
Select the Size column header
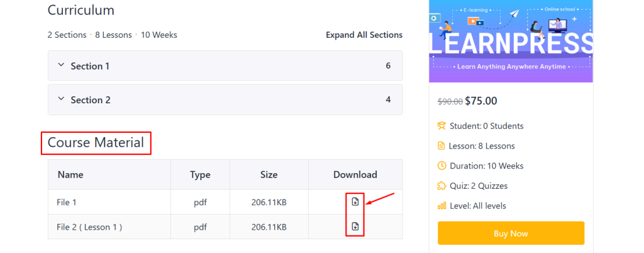click(x=269, y=175)
